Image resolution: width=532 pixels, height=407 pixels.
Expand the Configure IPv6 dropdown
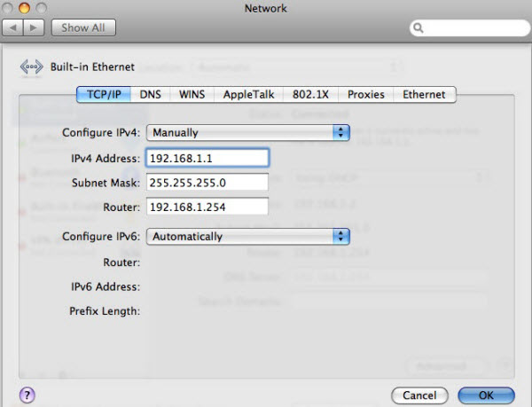click(x=248, y=236)
